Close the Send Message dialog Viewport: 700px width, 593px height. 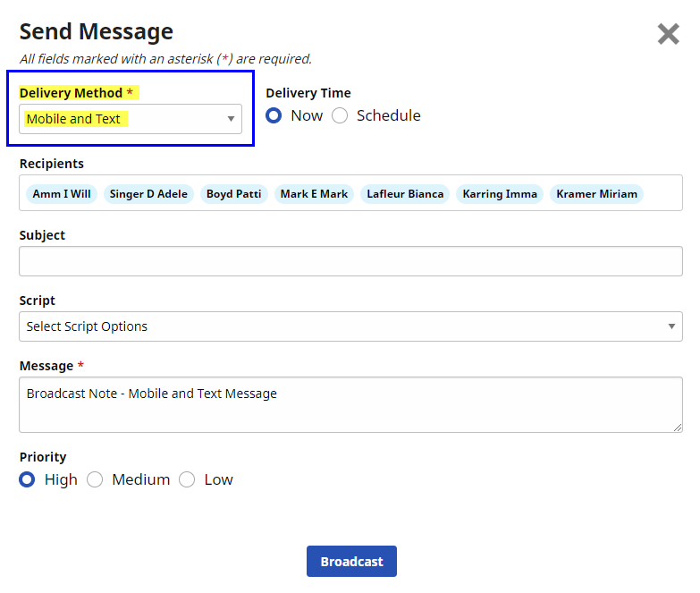pos(668,34)
